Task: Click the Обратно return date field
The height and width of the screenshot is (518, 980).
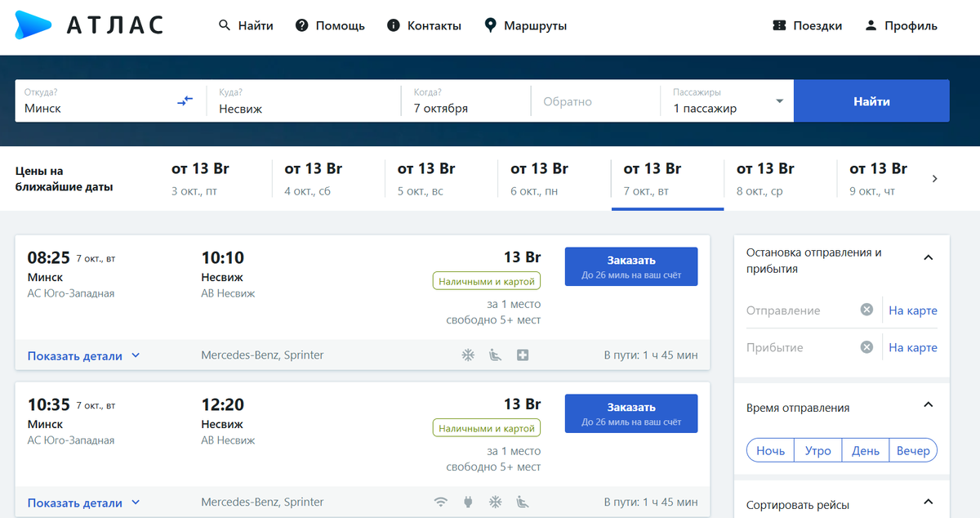Action: click(595, 101)
